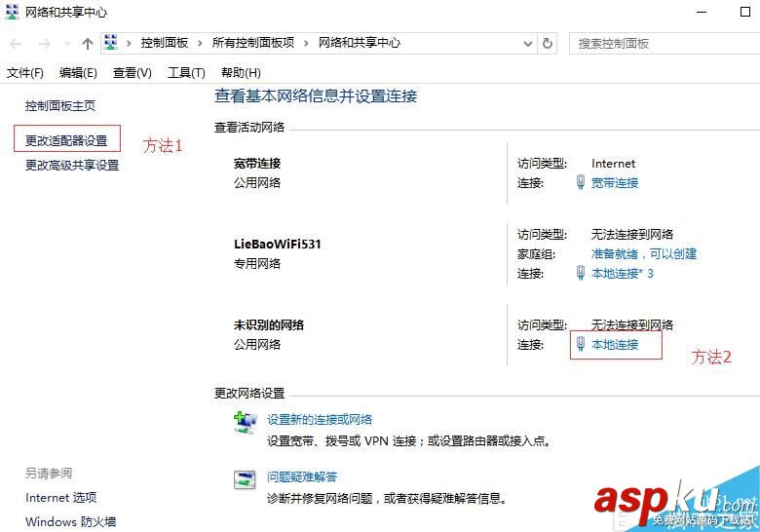The width and height of the screenshot is (760, 532).
Task: Select 所有控制面板项 in the breadcrumb path
Action: (253, 43)
